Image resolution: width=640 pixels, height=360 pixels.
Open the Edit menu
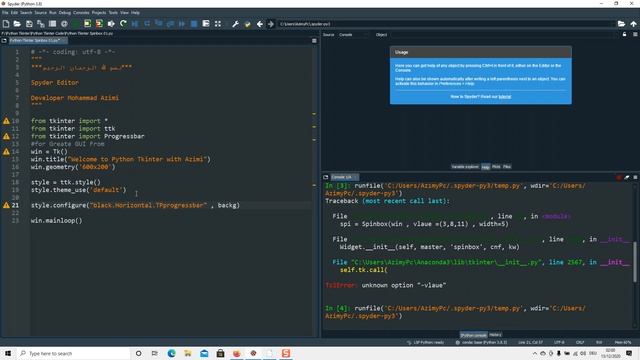(x=14, y=13)
